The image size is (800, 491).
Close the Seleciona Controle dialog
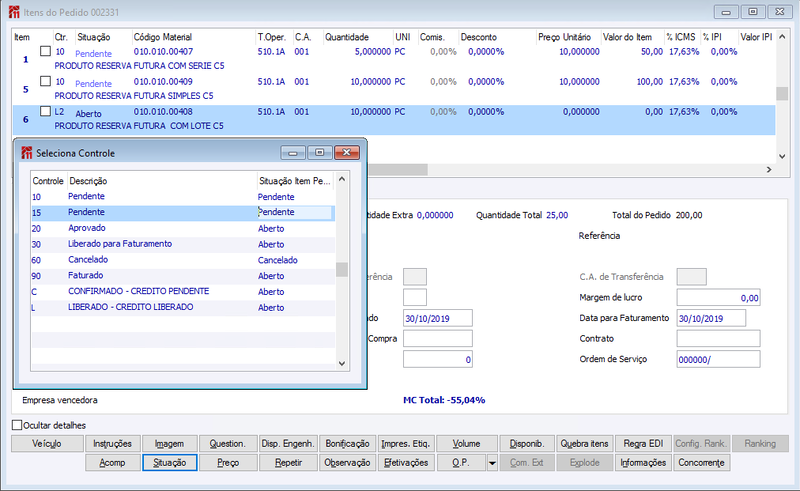pyautogui.click(x=347, y=153)
